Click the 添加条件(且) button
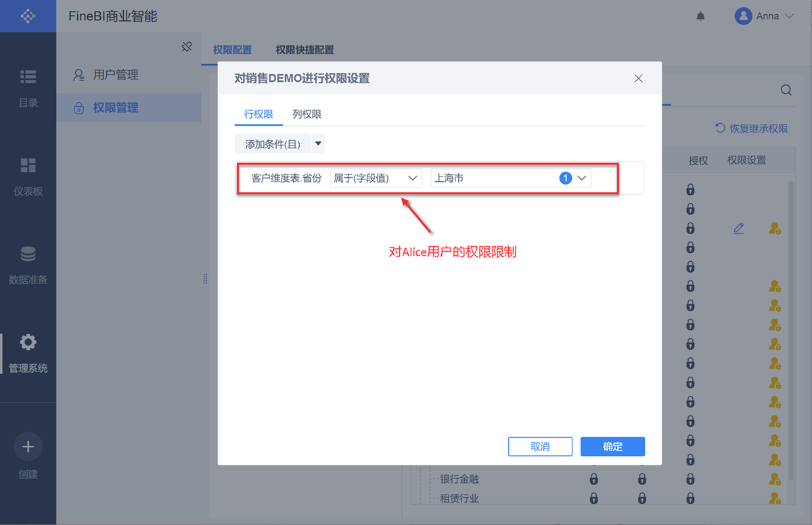Viewport: 812px width, 525px height. [273, 144]
